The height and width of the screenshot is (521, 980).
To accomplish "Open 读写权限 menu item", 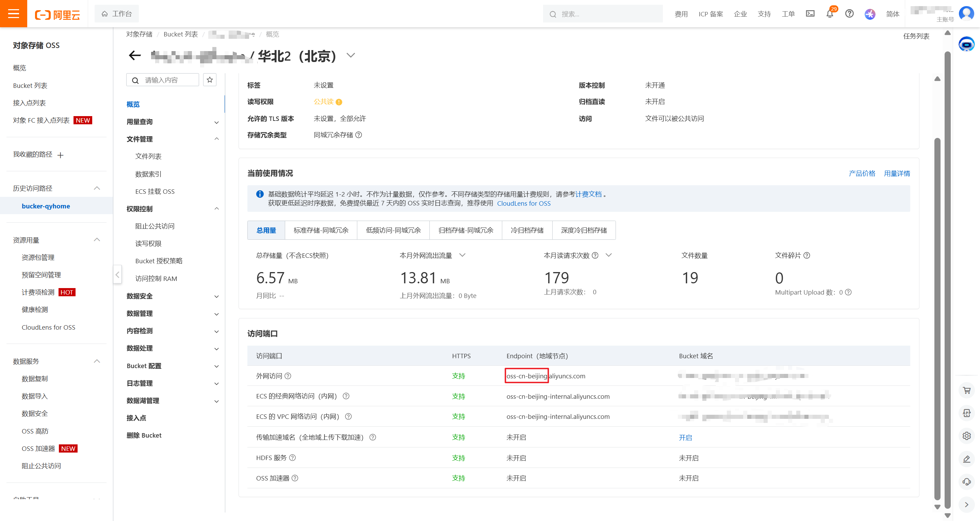I will coord(148,244).
